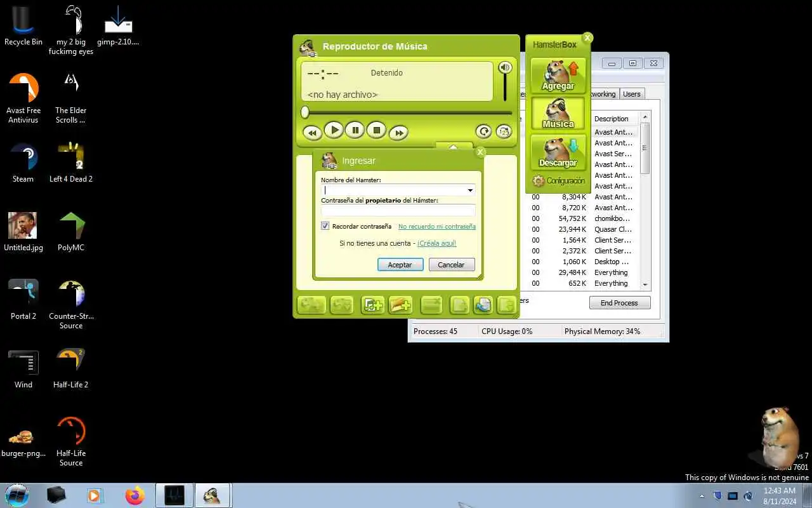
Task: Open the Nombre del Hamster dropdown
Action: 470,190
